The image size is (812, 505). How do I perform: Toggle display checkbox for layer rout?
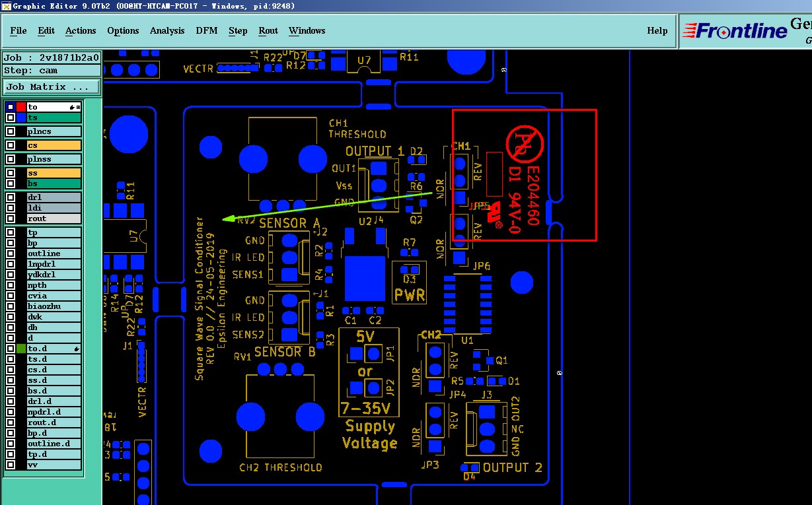(x=11, y=219)
